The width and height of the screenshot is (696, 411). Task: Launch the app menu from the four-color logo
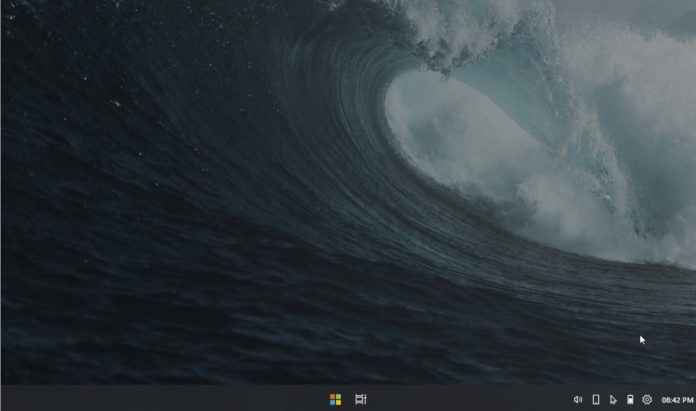[335, 399]
